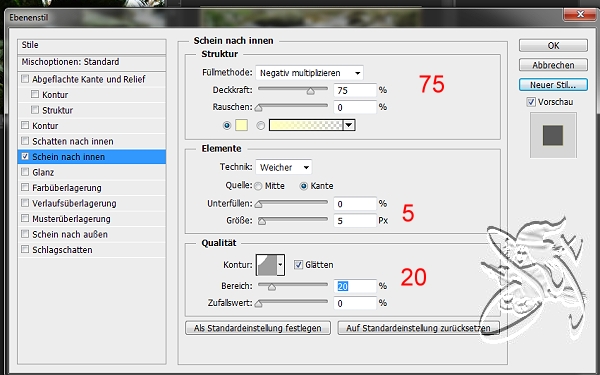Open the Schein nach außen settings row
This screenshot has height=375, width=600.
point(92,234)
